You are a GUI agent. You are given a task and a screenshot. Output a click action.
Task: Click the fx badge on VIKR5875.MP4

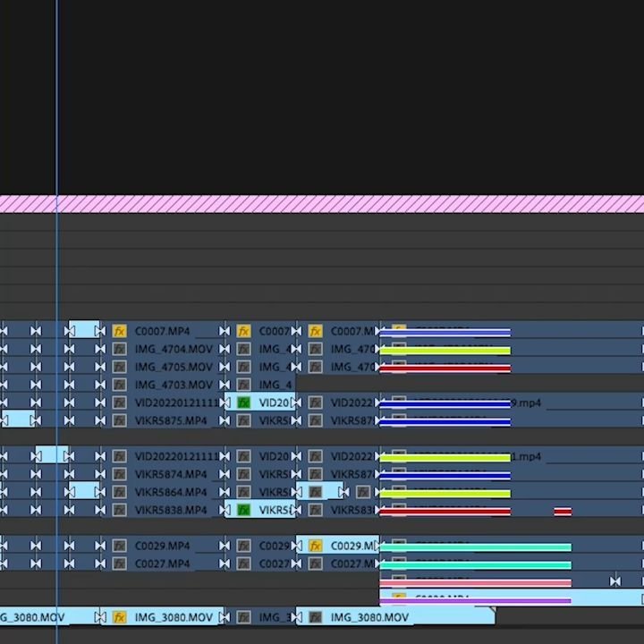119,420
